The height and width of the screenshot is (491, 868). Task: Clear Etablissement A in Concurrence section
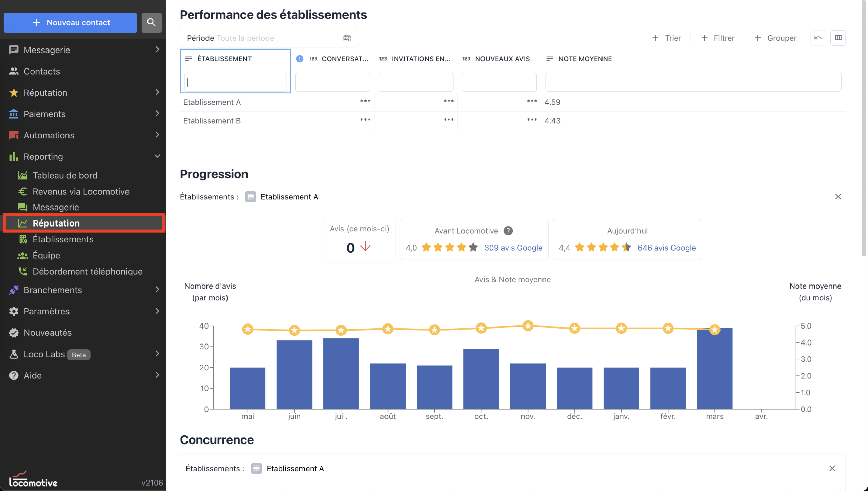click(832, 468)
